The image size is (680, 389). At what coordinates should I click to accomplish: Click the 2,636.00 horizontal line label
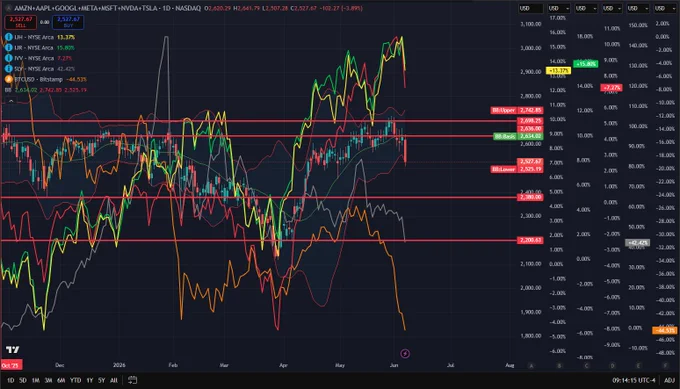pos(530,129)
